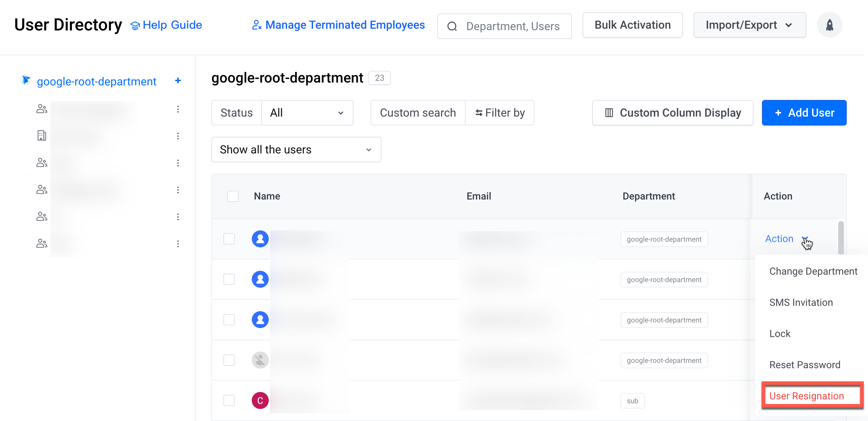Check the checkbox for the sub department row
This screenshot has height=421, width=868.
[229, 400]
